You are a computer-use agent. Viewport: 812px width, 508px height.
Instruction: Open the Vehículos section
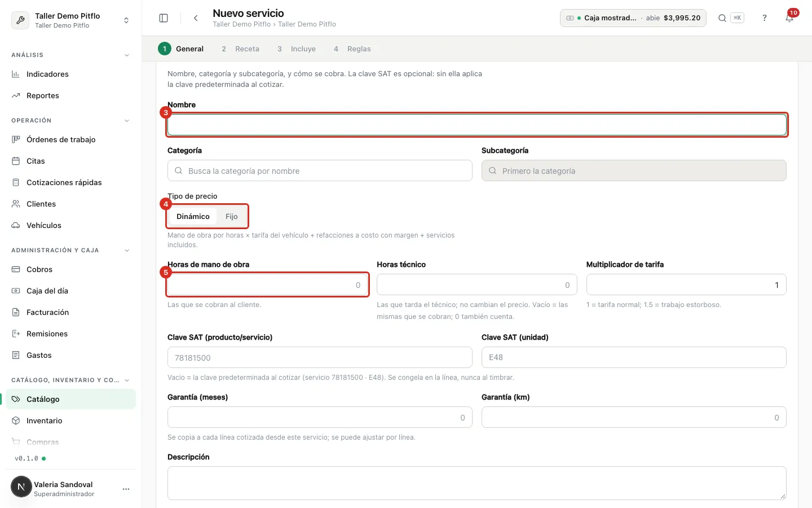70,225
